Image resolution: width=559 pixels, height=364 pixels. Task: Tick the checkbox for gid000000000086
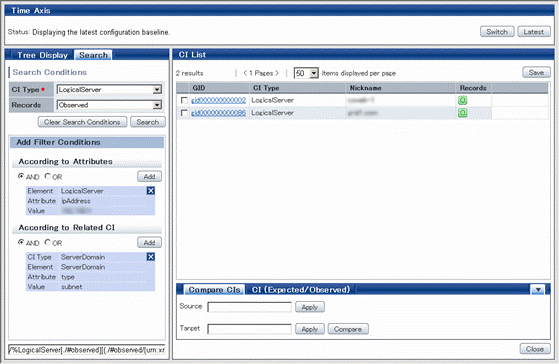(x=184, y=113)
